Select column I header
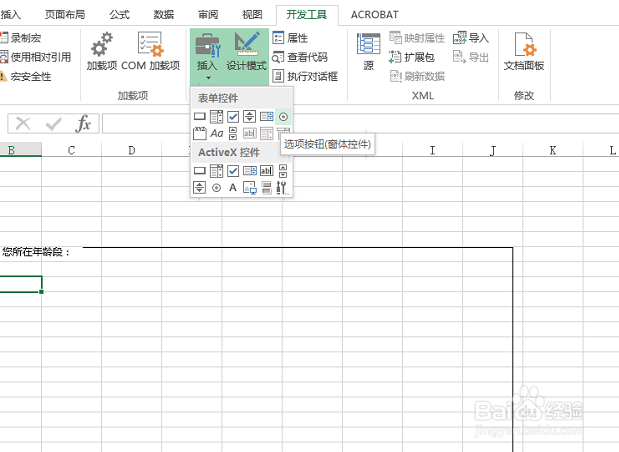The height and width of the screenshot is (452, 619). point(432,150)
